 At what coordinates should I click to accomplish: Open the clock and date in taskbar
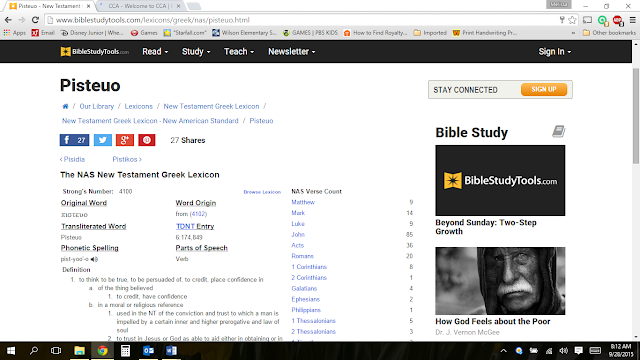[x=621, y=351]
